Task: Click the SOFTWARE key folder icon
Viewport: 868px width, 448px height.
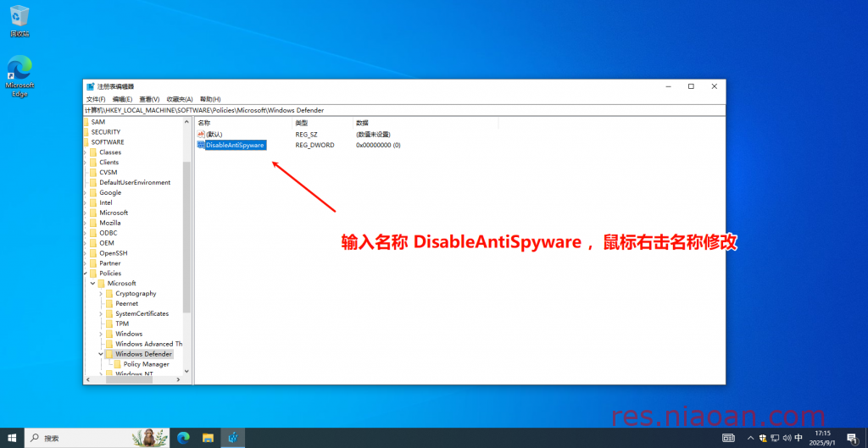Action: (86, 142)
